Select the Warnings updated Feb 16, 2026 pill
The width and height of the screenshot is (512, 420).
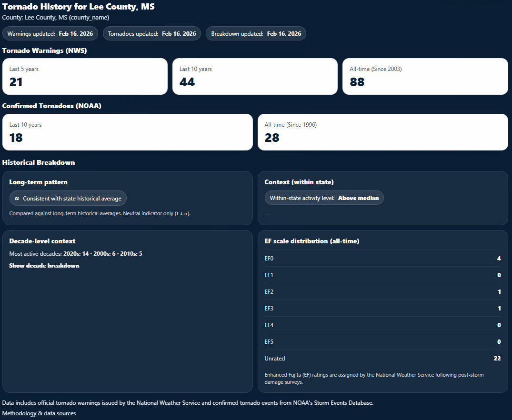tap(50, 34)
